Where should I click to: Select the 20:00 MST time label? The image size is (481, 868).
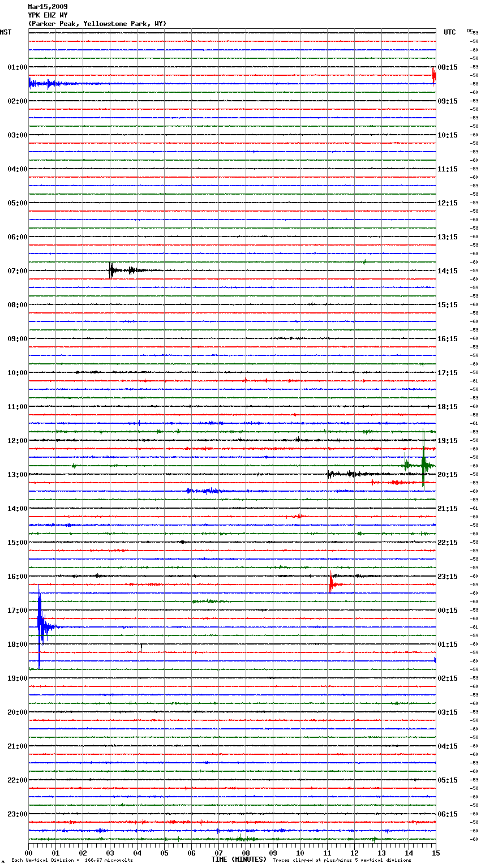(18, 712)
